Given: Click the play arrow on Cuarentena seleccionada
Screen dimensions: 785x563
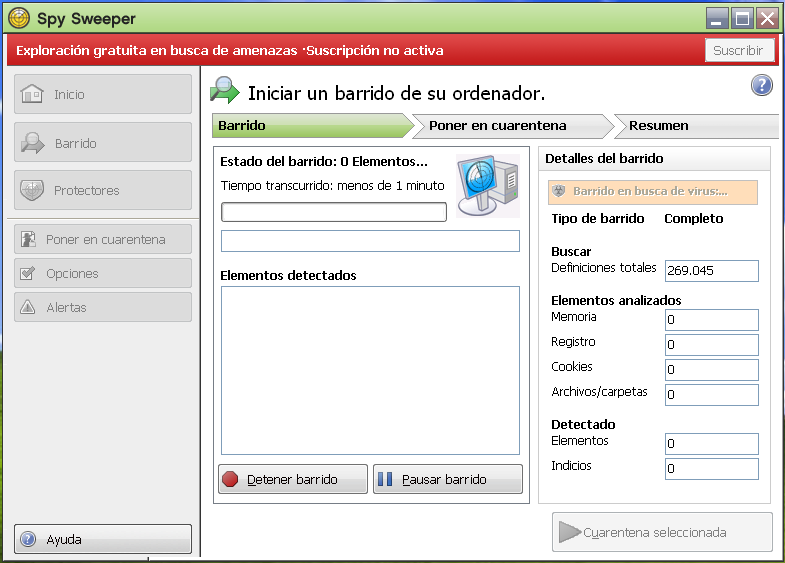Looking at the screenshot, I should pos(570,532).
